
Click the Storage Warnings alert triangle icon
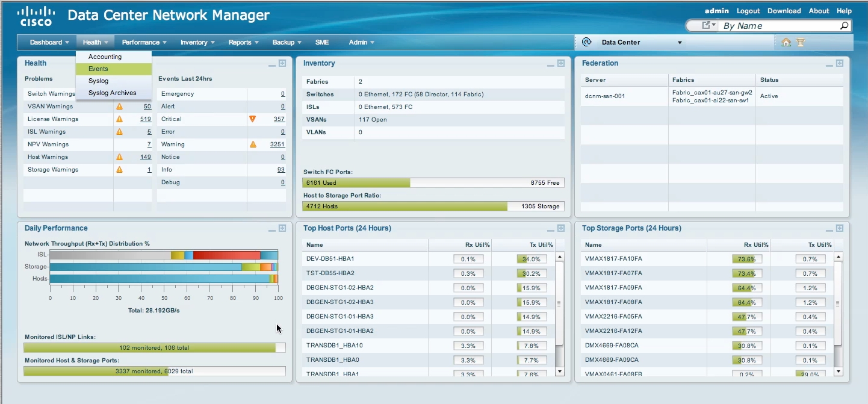(x=119, y=169)
